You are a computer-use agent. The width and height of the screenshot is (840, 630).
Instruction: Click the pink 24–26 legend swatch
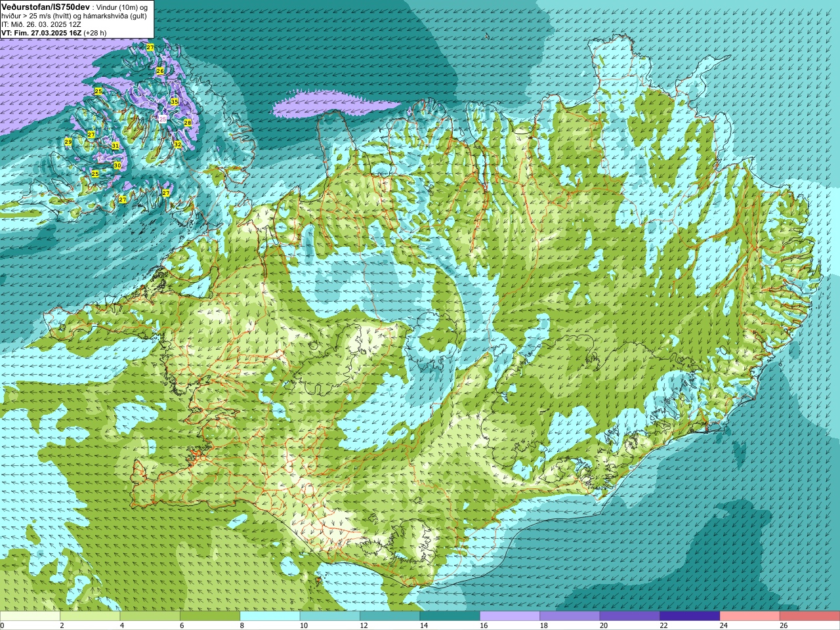click(749, 616)
